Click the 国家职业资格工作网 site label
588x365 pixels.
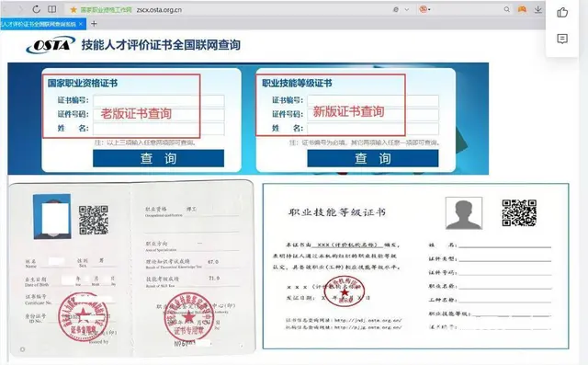pos(107,10)
